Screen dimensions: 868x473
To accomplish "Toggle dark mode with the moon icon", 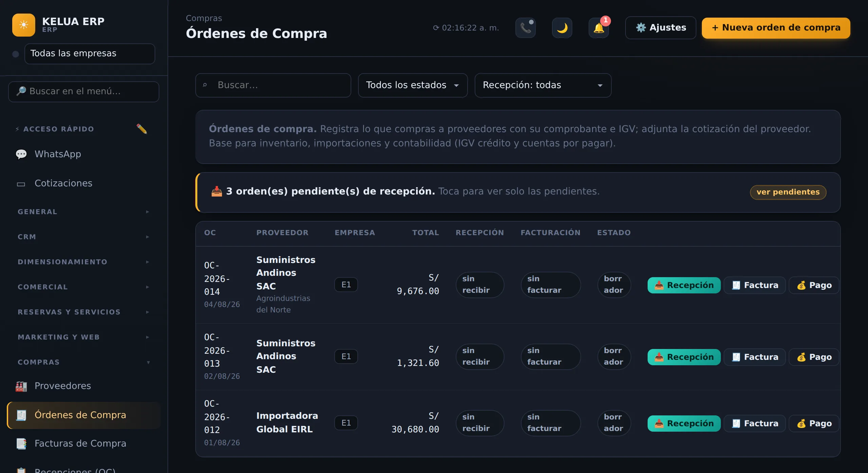I will (562, 28).
